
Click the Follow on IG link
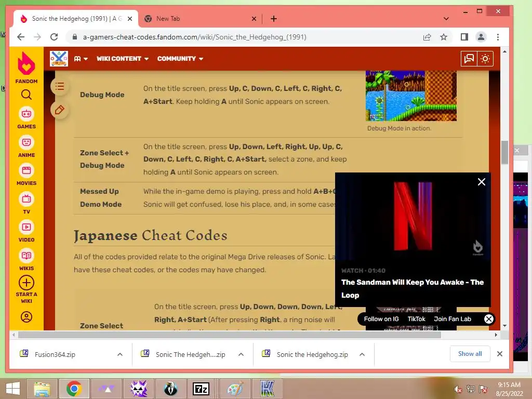click(381, 319)
